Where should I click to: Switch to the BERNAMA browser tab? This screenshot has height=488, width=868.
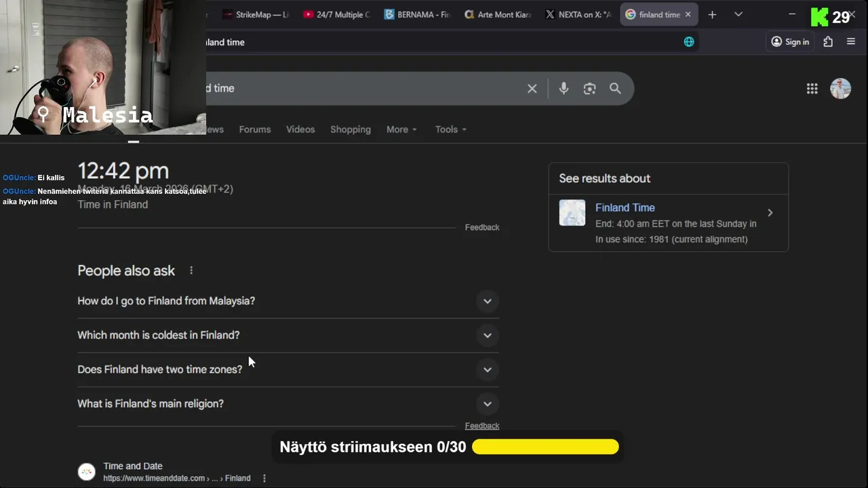pyautogui.click(x=417, y=14)
